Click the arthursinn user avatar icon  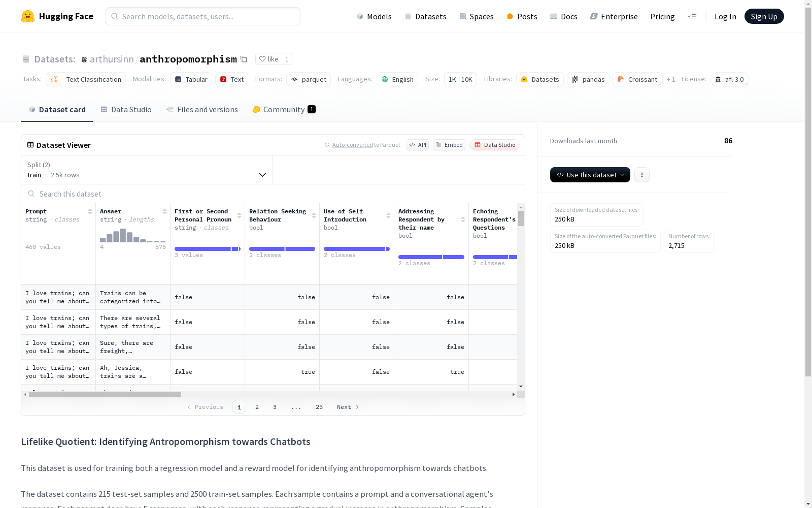pyautogui.click(x=84, y=59)
